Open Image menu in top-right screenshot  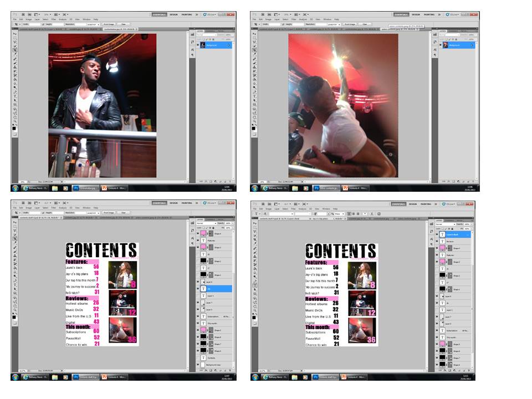pos(268,19)
